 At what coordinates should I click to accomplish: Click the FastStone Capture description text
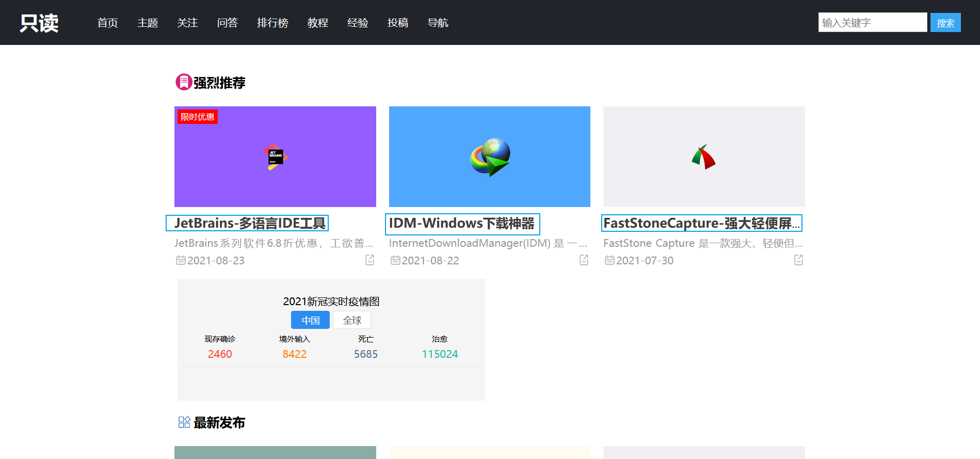(703, 243)
